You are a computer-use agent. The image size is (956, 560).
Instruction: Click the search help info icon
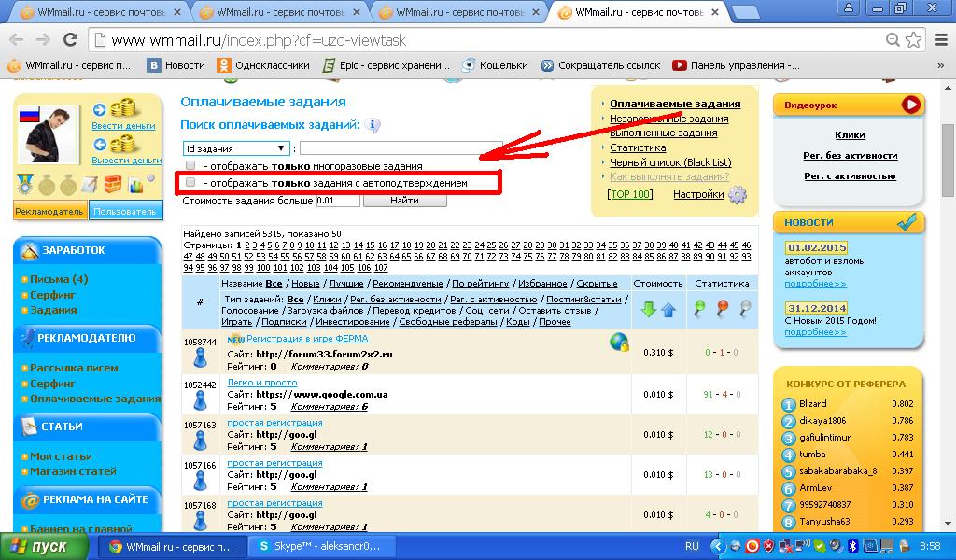[x=373, y=126]
